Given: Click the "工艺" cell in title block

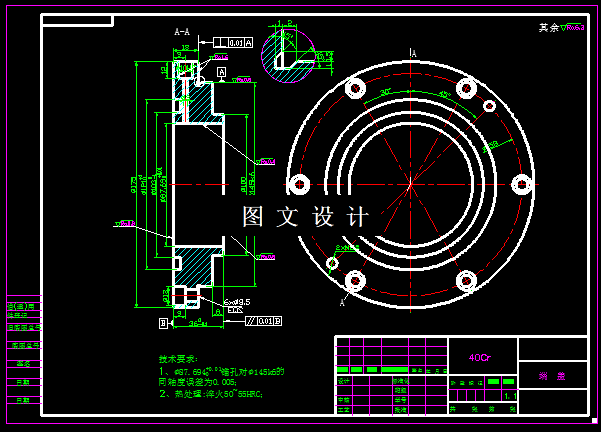Looking at the screenshot, I should [x=343, y=410].
